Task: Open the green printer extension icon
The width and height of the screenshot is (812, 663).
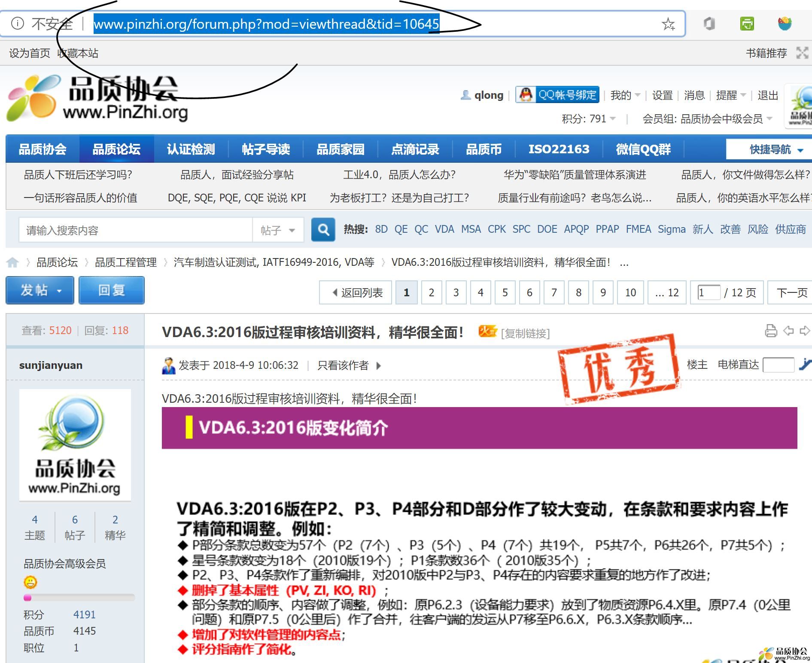Action: (x=747, y=24)
